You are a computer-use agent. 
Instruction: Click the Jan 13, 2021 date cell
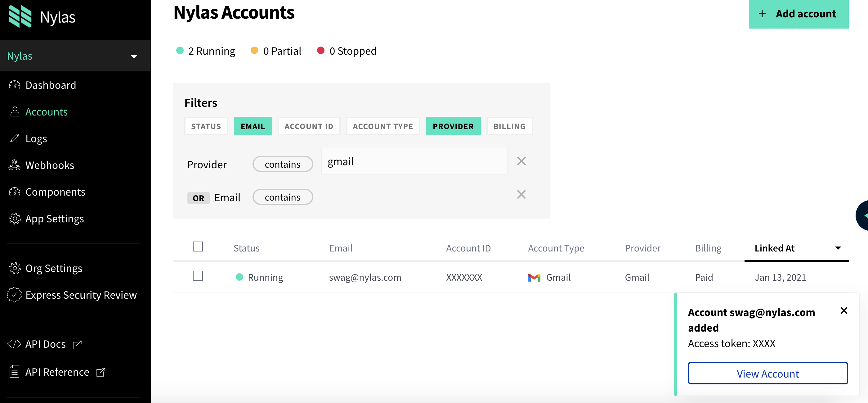coord(781,278)
